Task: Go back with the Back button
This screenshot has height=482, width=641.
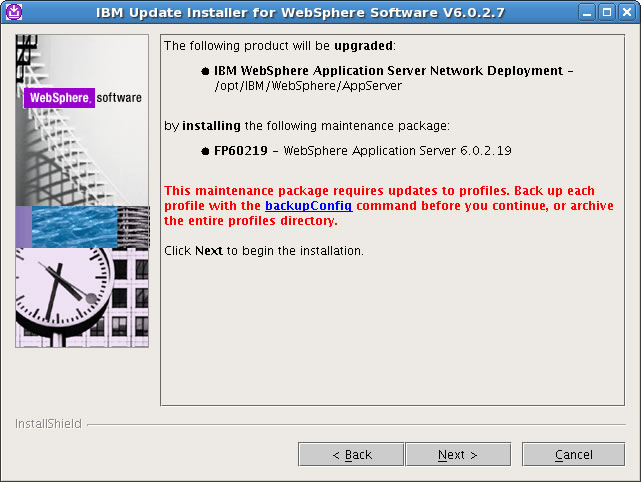Action: 352,454
